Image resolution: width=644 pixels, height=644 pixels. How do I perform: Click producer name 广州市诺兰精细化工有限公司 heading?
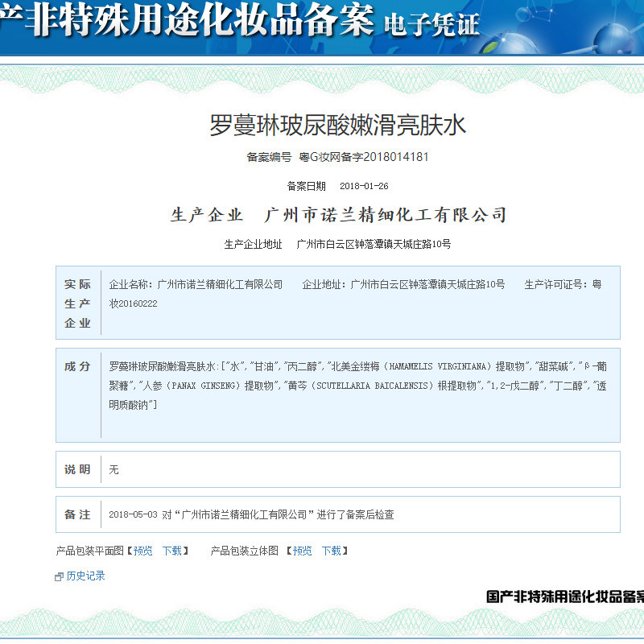pos(386,215)
